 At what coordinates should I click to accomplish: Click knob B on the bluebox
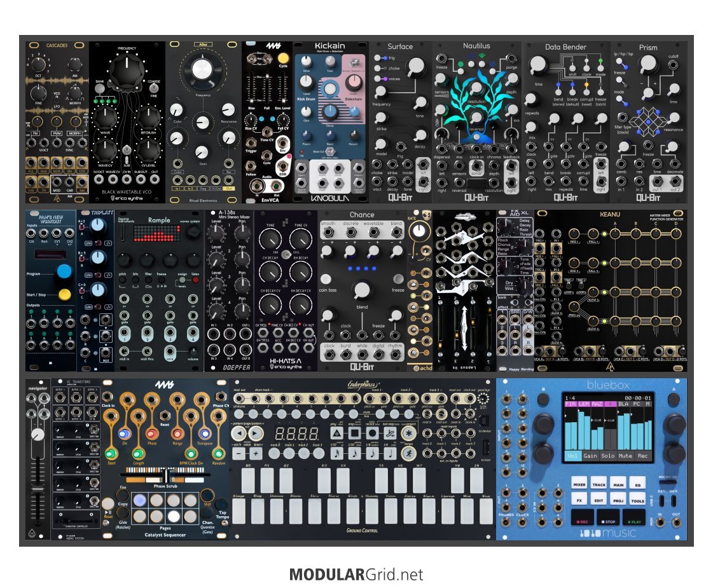click(x=543, y=400)
